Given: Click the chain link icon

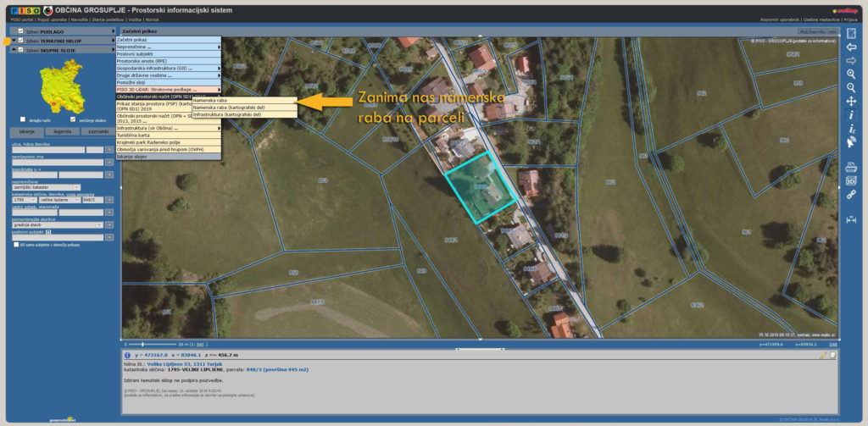Looking at the screenshot, I should tap(851, 195).
